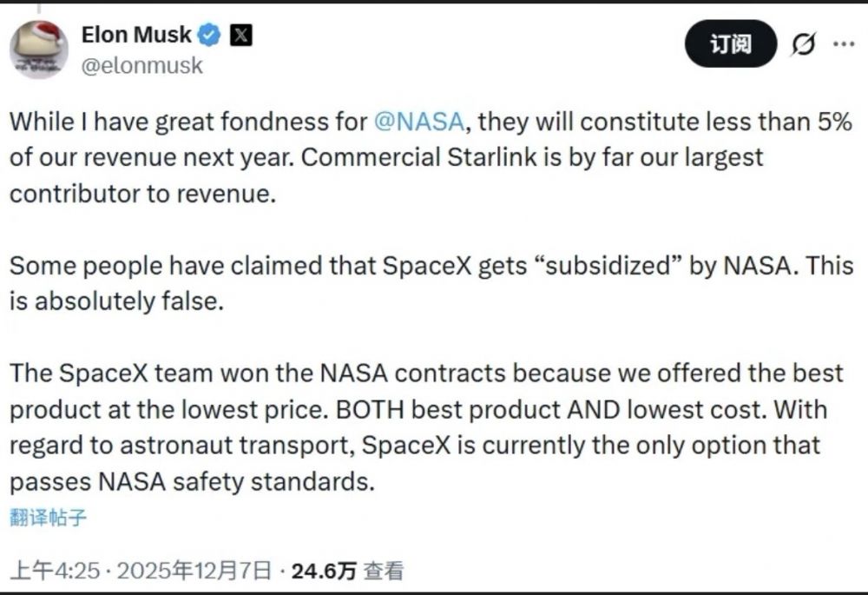Click 翻译帖子 to translate the post
The height and width of the screenshot is (595, 868).
coord(49,518)
